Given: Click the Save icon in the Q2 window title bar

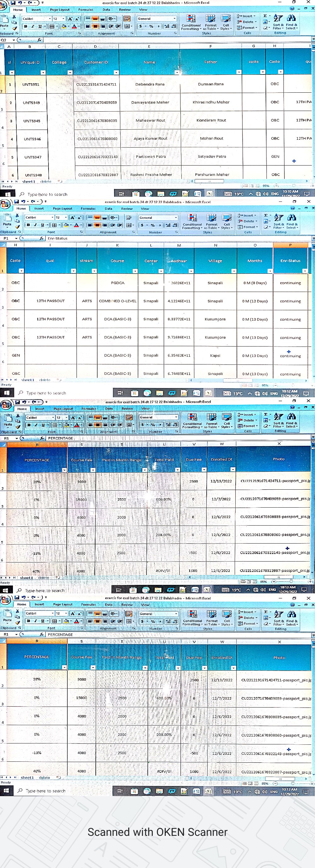Looking at the screenshot, I should tap(13, 3).
